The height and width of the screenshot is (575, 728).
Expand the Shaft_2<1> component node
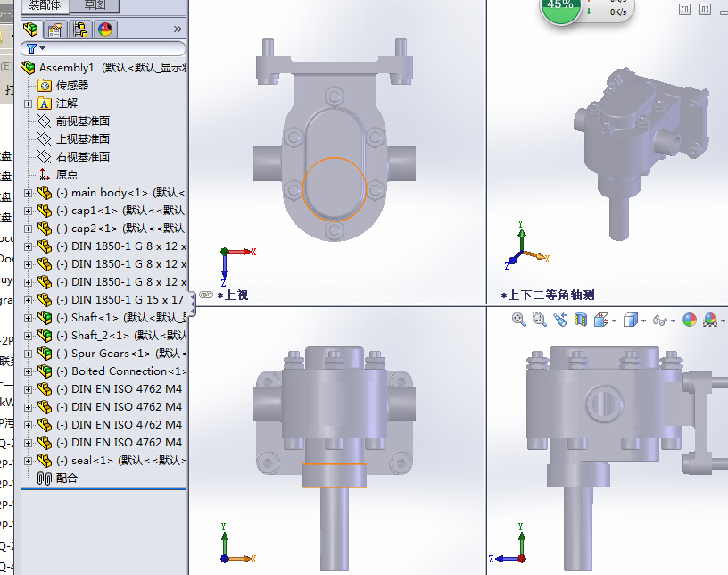[x=28, y=336]
